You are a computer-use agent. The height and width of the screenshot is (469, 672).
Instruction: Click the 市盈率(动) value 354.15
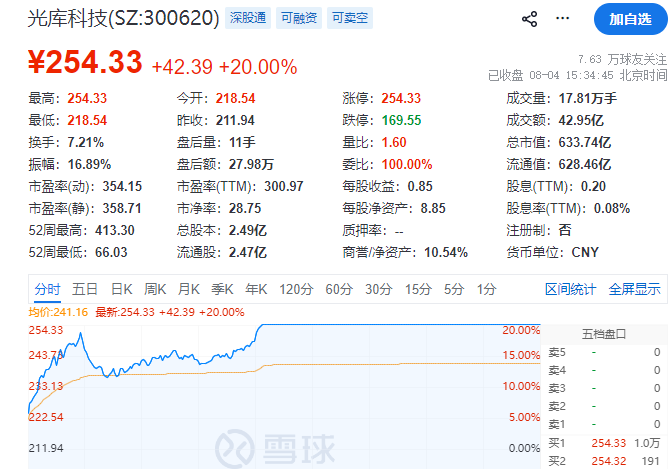122,186
